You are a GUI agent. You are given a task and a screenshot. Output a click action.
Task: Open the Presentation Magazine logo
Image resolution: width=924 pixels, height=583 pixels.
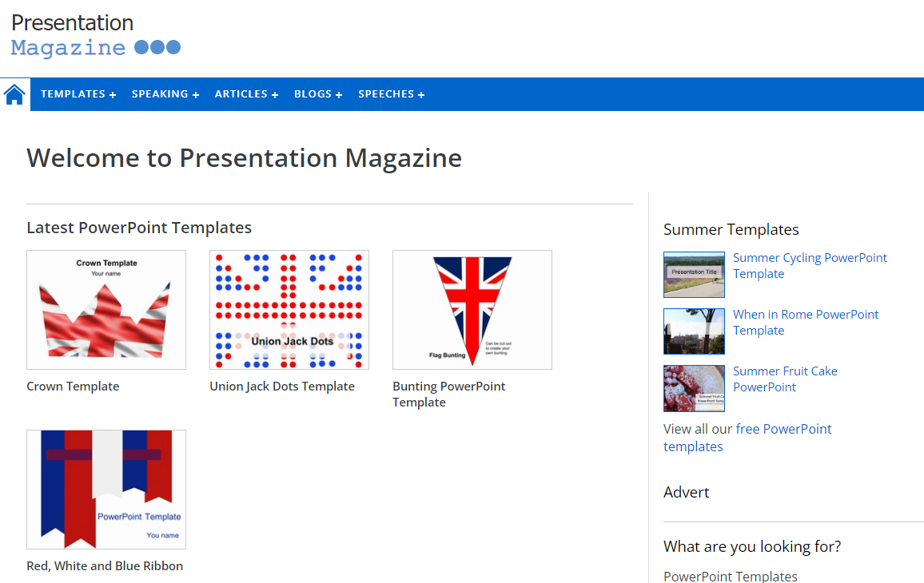pos(95,35)
